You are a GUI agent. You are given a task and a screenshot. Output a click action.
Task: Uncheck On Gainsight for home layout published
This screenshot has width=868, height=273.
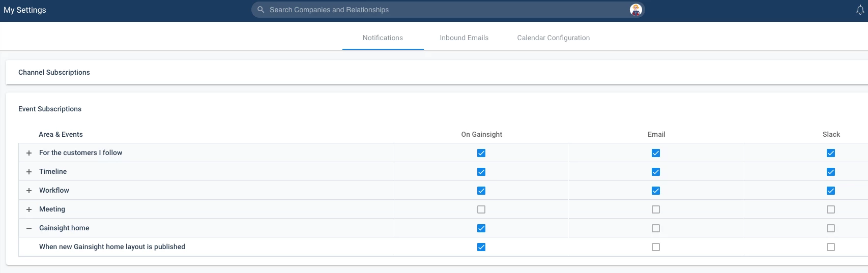(481, 247)
